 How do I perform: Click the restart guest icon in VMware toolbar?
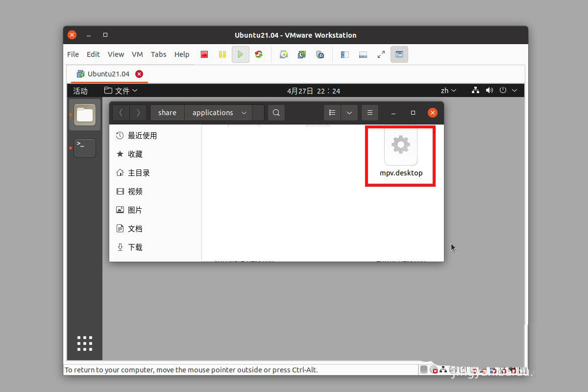pos(259,54)
